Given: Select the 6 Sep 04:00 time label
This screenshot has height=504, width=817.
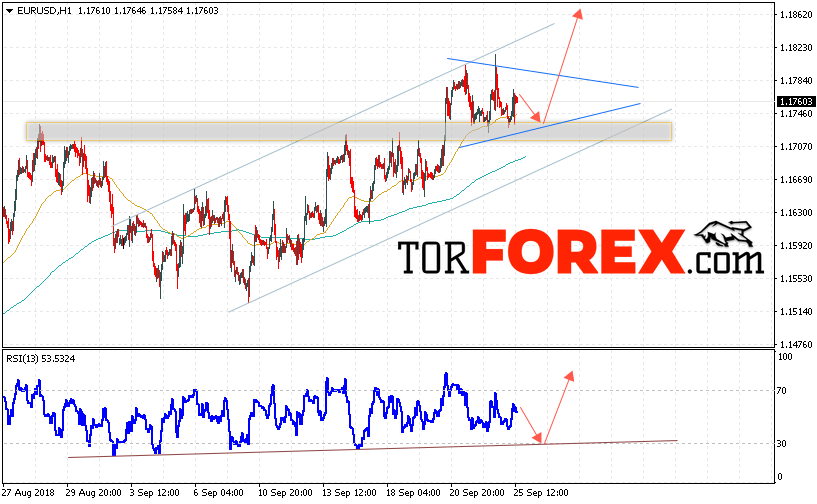Looking at the screenshot, I should (218, 492).
